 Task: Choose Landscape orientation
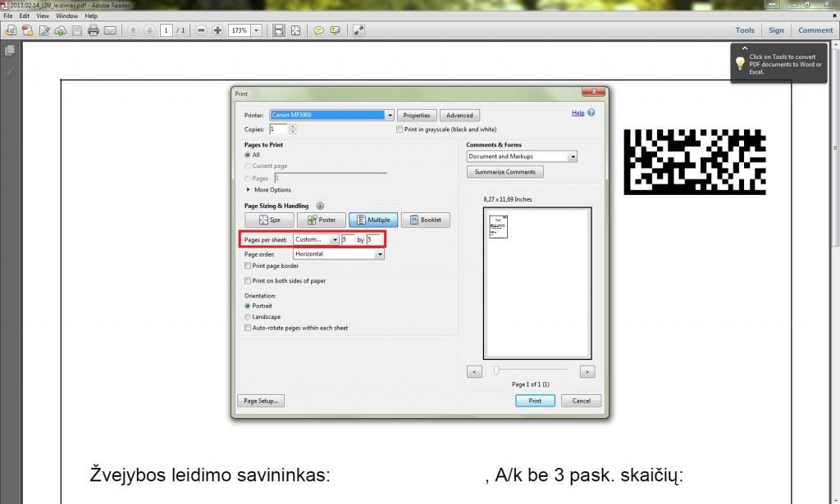[248, 317]
